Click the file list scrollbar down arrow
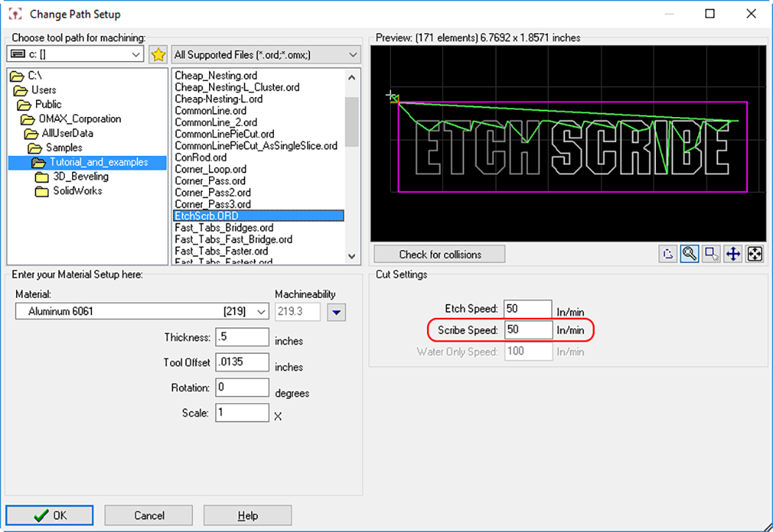This screenshot has height=532, width=773. coord(352,257)
